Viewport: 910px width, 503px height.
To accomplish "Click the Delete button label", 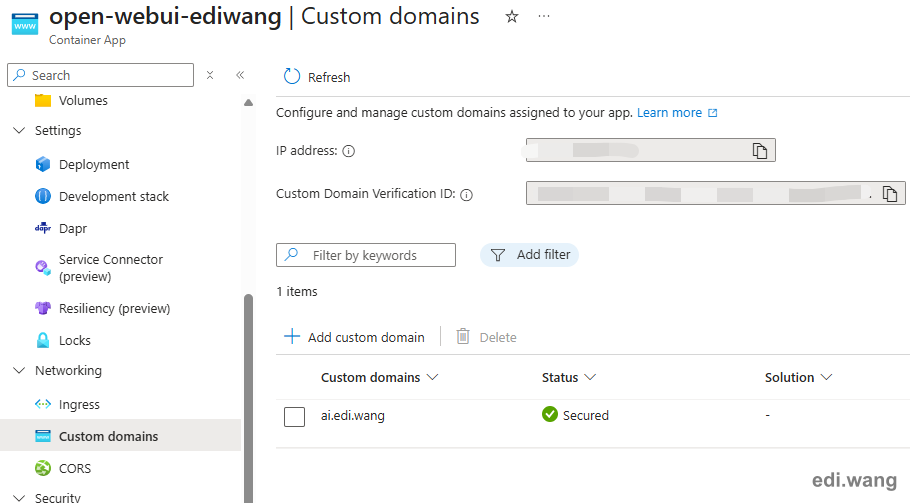I will [x=498, y=337].
